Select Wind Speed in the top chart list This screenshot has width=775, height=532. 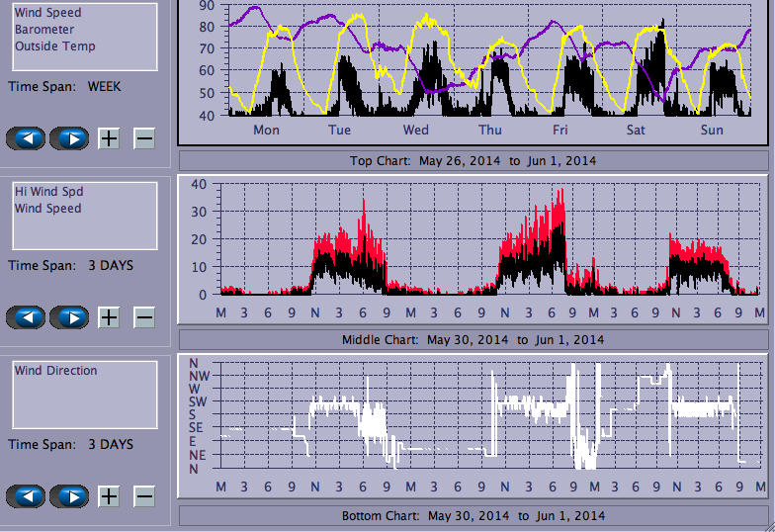coord(47,13)
